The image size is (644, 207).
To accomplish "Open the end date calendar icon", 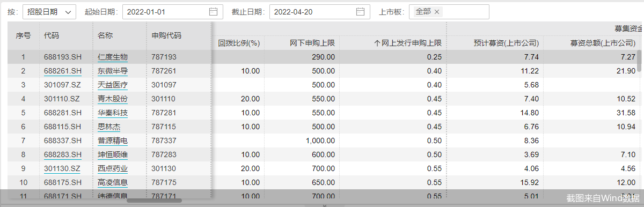I will point(360,12).
